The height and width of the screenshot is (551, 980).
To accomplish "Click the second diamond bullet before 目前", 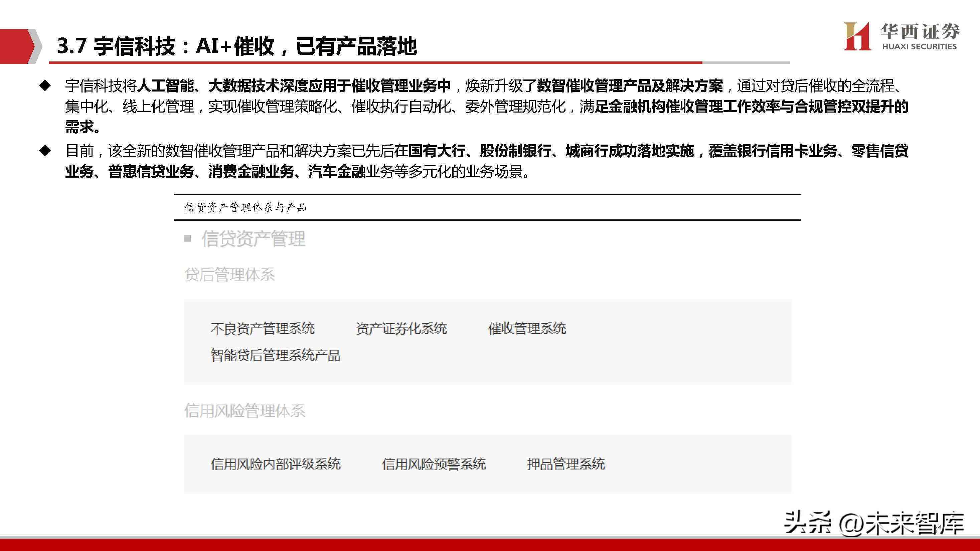I will point(45,151).
